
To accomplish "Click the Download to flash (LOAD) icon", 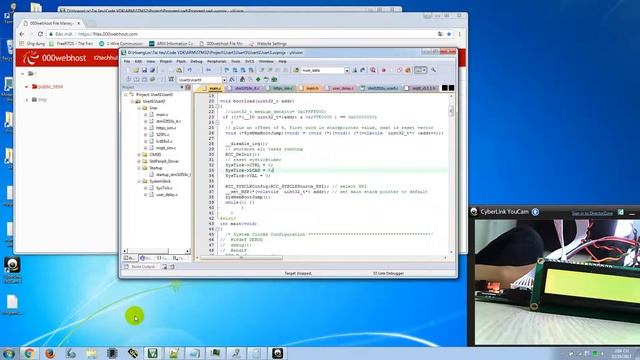I will [171, 79].
